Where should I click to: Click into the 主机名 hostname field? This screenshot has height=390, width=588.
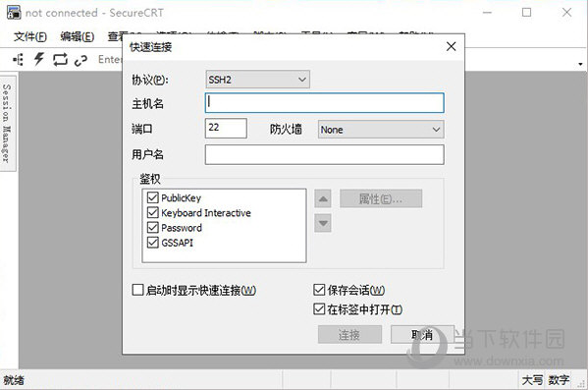[325, 103]
